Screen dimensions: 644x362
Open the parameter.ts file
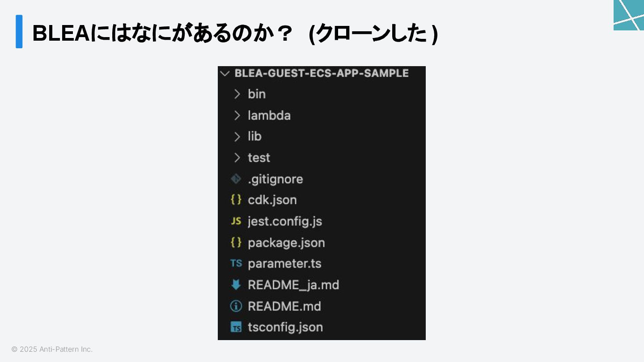pos(284,264)
